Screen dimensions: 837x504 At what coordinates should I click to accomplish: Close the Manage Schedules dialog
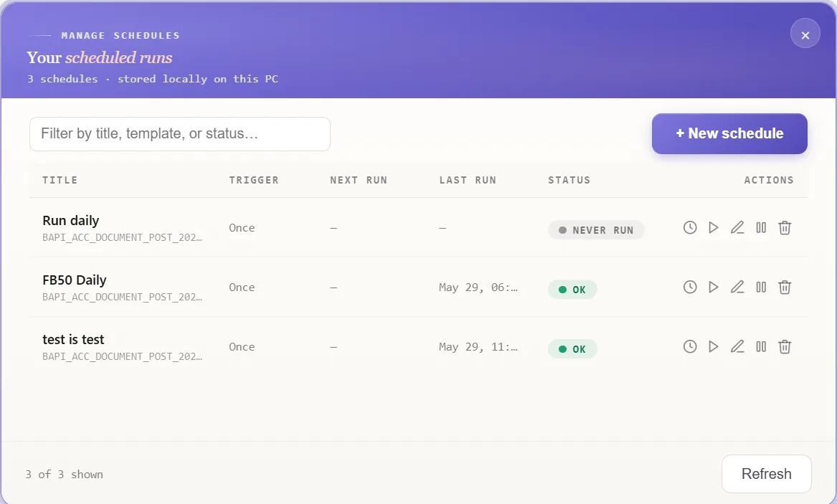(805, 35)
